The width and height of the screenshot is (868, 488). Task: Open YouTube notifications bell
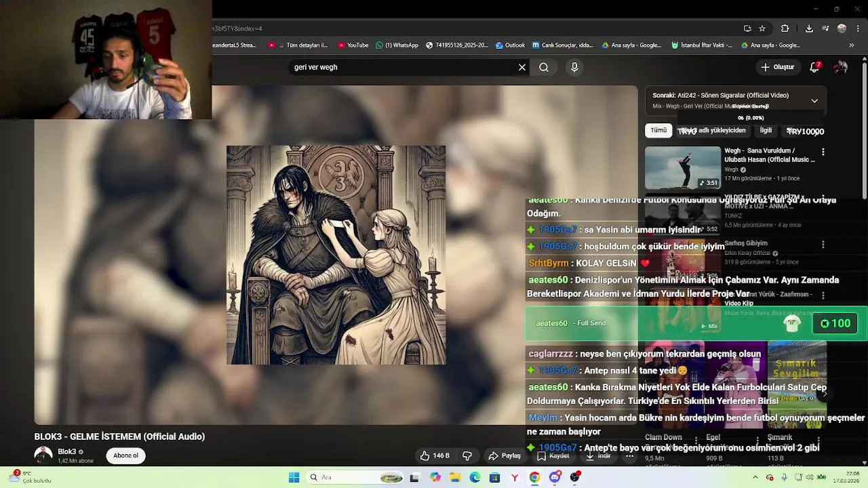click(815, 67)
